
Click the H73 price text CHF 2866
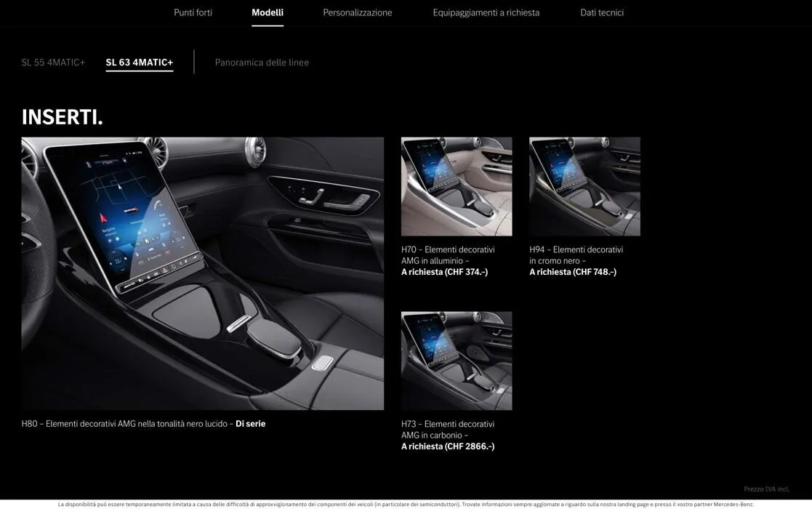pos(447,446)
